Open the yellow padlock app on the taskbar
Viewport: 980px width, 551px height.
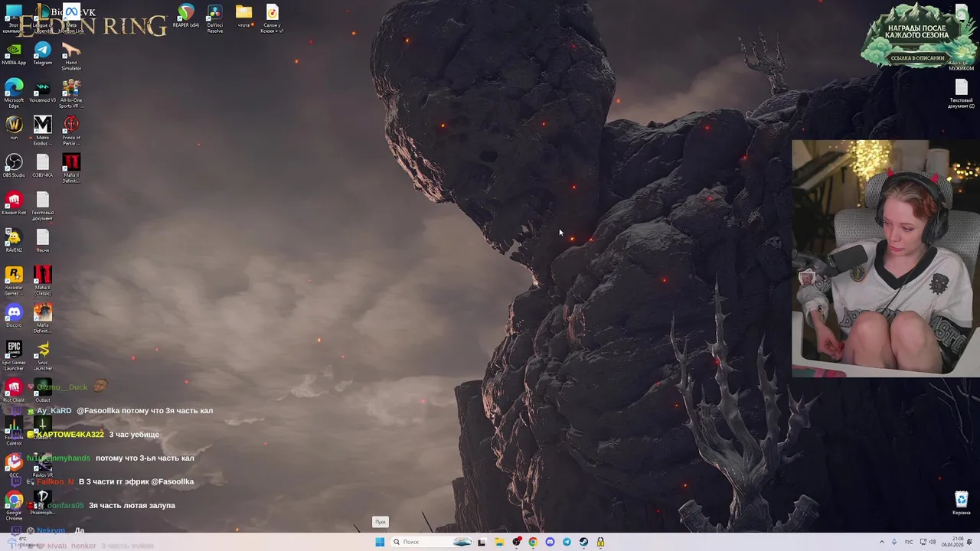[600, 542]
